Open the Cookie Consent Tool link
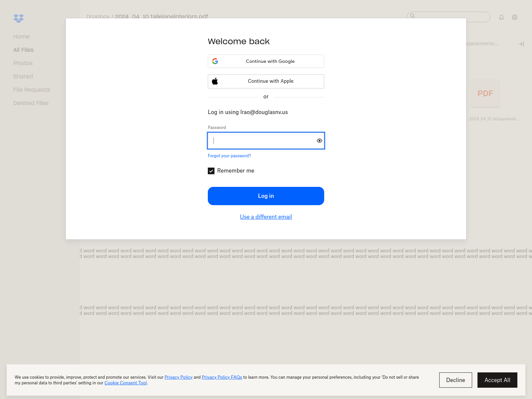Image resolution: width=532 pixels, height=399 pixels. coord(126,383)
